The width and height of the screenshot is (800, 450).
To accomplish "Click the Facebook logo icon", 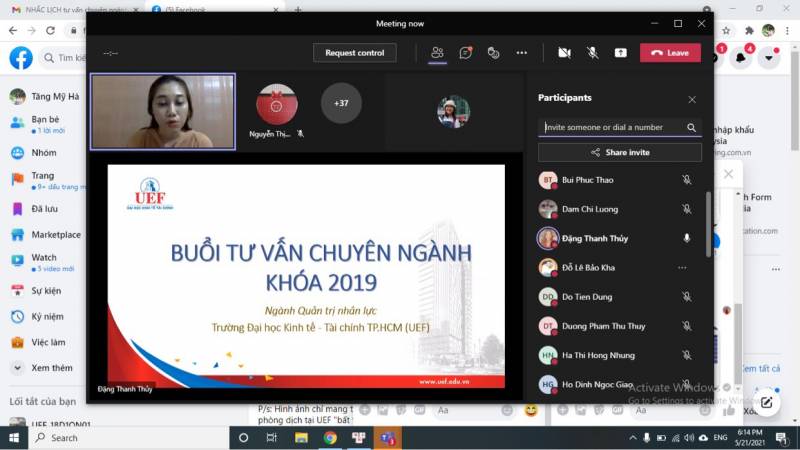I will [x=21, y=58].
